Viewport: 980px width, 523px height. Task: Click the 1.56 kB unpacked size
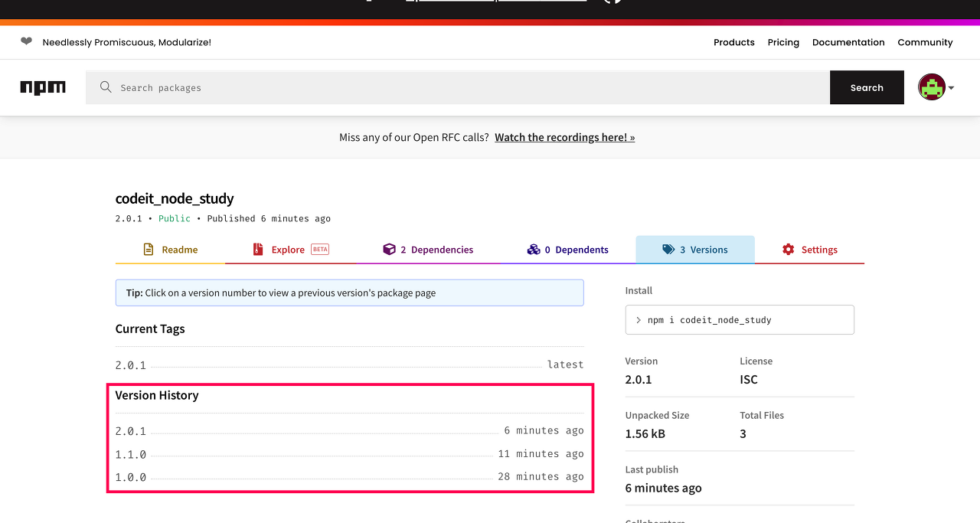coord(645,433)
